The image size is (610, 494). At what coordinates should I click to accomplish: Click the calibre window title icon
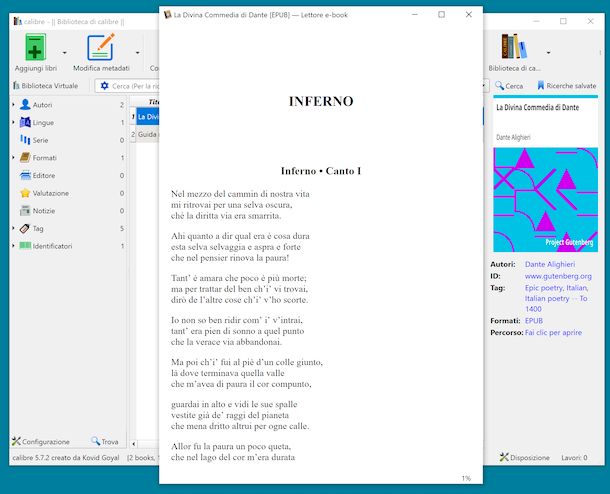coord(18,21)
